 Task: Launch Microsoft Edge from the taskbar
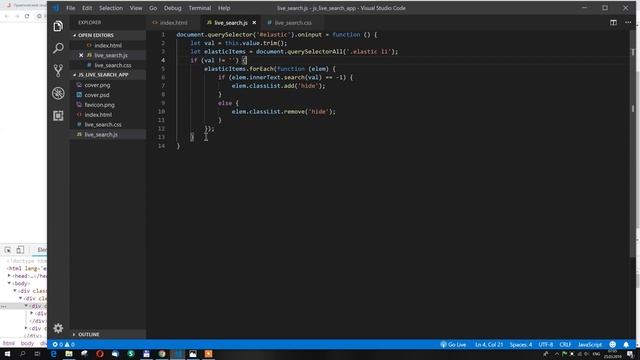click(x=53, y=354)
